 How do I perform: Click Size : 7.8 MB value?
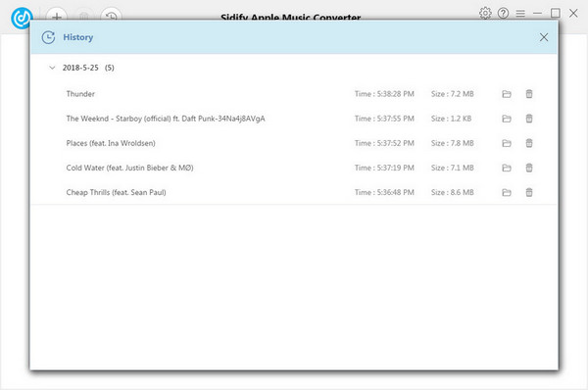coord(452,143)
